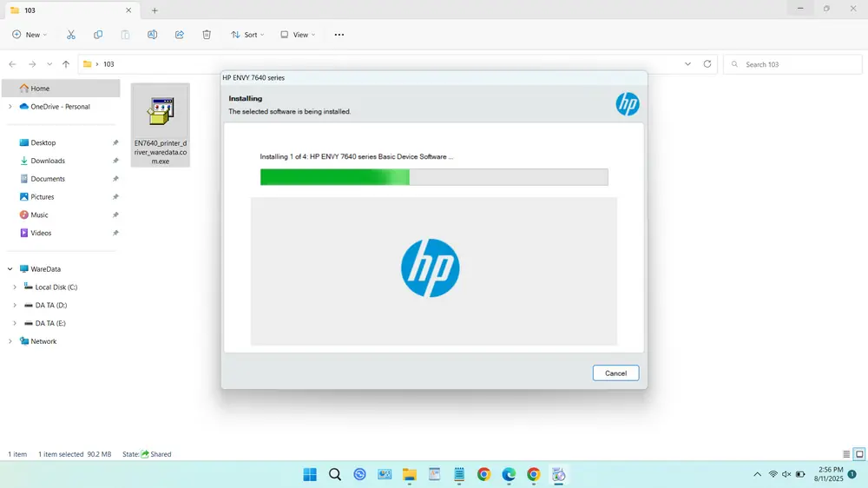This screenshot has height=488, width=868.
Task: Click the Rename icon in toolbar
Action: pyautogui.click(x=152, y=35)
